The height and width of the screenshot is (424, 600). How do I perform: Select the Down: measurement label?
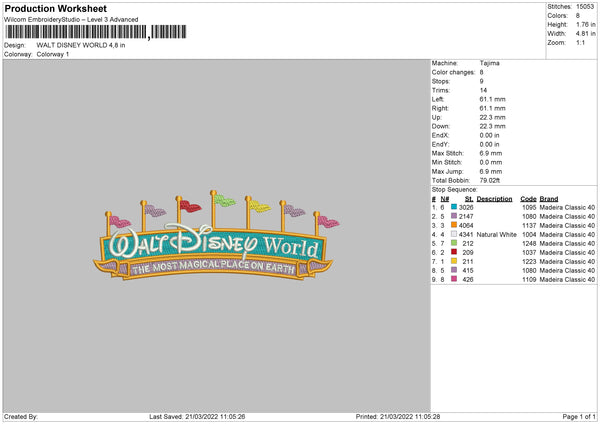[x=441, y=126]
